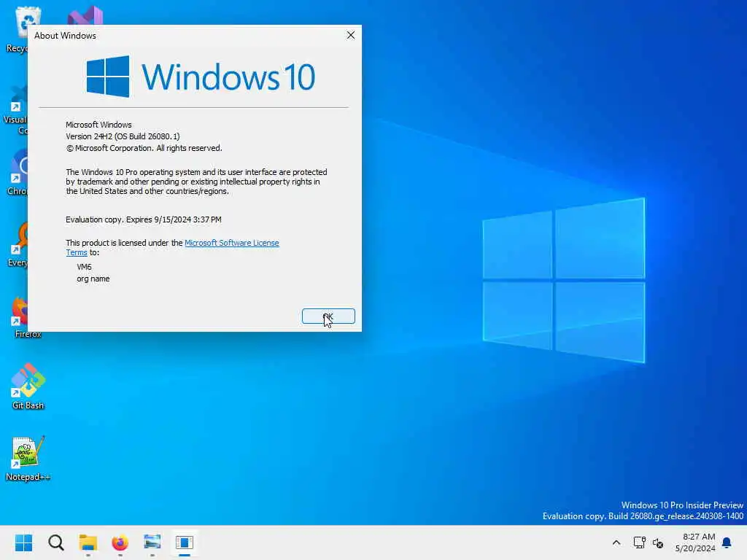The width and height of the screenshot is (747, 560).
Task: Open taskbar Search
Action: 55,542
